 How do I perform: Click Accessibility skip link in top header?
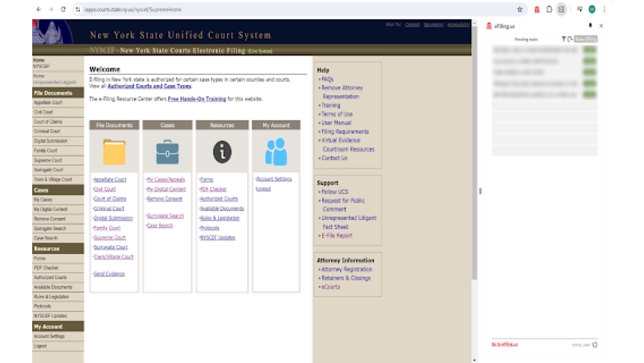coord(459,25)
